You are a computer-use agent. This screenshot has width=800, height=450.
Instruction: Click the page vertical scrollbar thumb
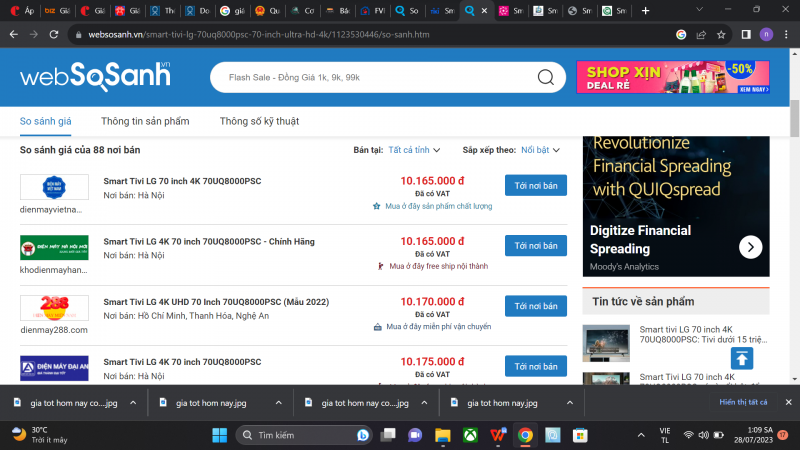[794, 118]
